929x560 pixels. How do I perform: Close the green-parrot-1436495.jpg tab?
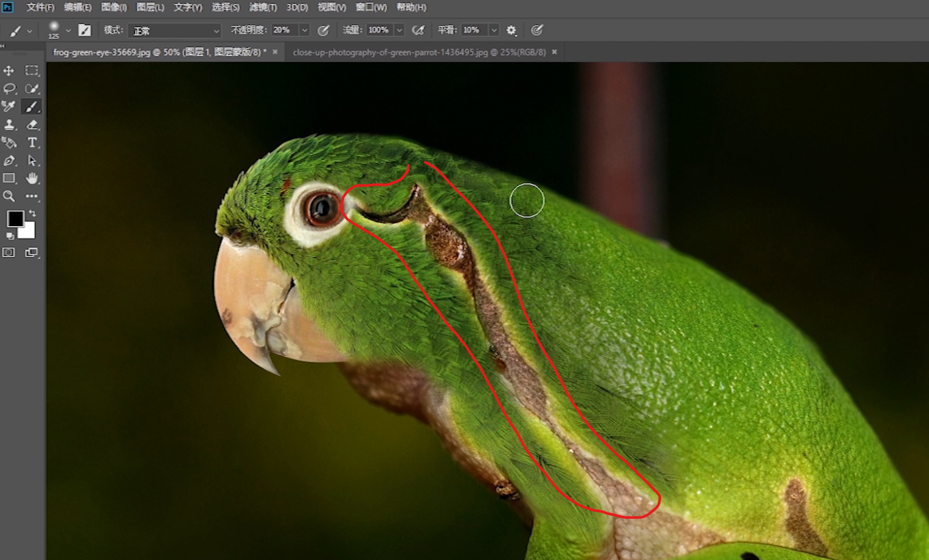tap(554, 52)
